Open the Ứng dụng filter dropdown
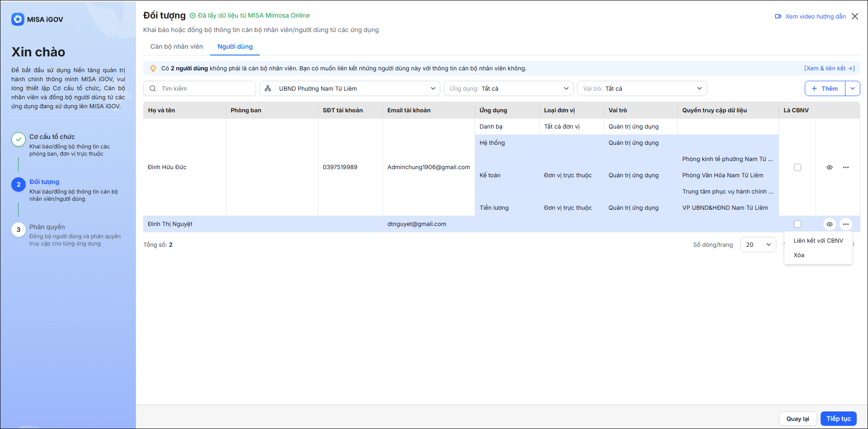Image resolution: width=868 pixels, height=429 pixels. coord(509,88)
